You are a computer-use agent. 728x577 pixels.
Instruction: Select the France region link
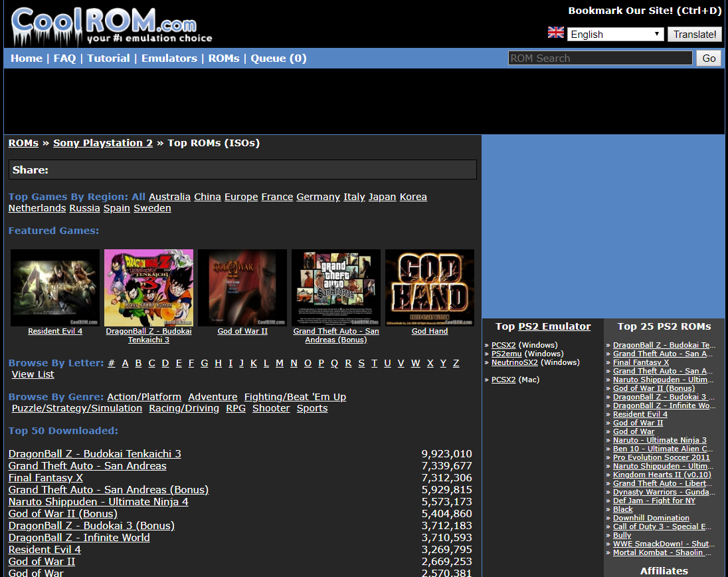(277, 197)
